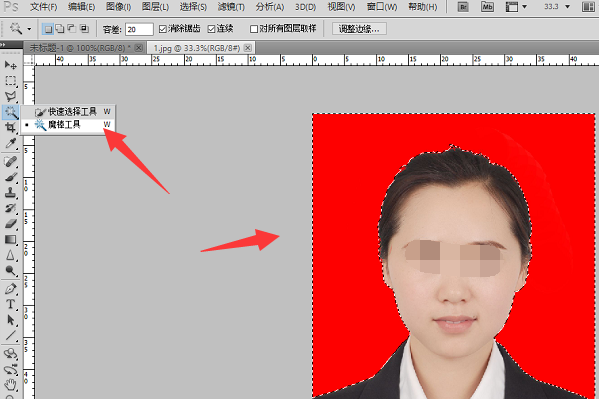Open the 3D(D) menu
The width and height of the screenshot is (599, 399).
pos(305,7)
